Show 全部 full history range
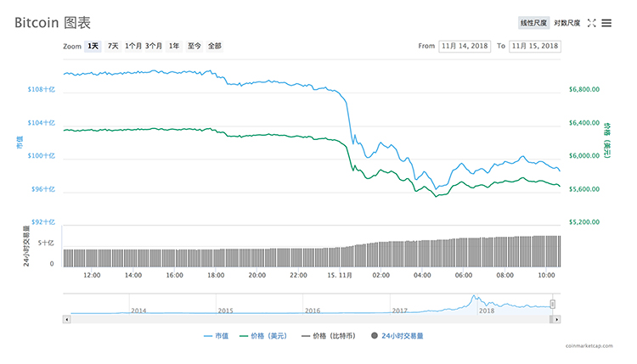The width and height of the screenshot is (637, 364). click(214, 46)
